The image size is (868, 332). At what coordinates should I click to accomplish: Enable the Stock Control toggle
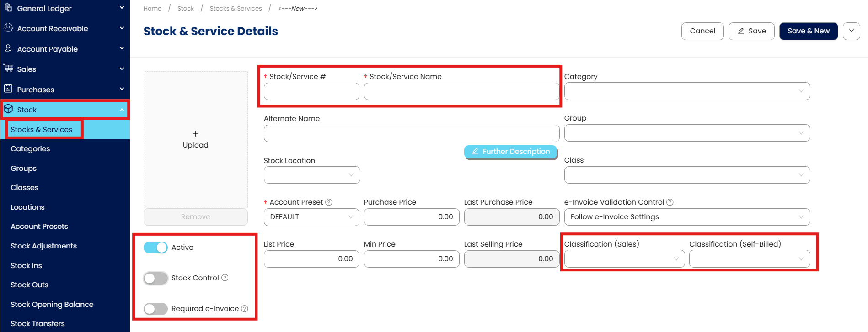point(155,278)
